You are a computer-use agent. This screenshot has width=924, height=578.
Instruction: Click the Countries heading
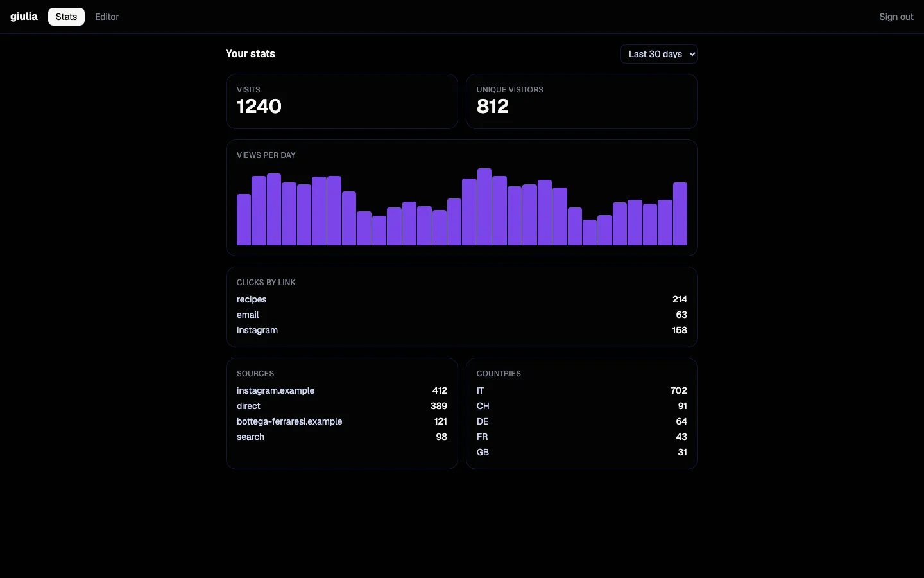click(499, 374)
